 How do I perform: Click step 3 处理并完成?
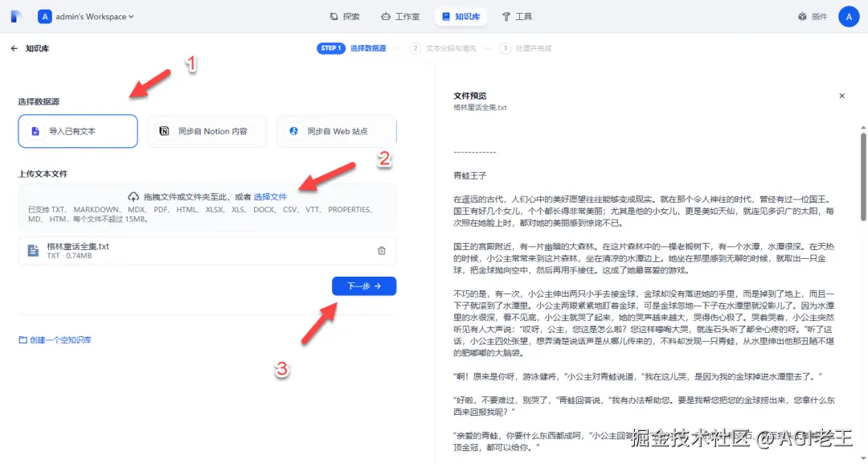(x=526, y=48)
